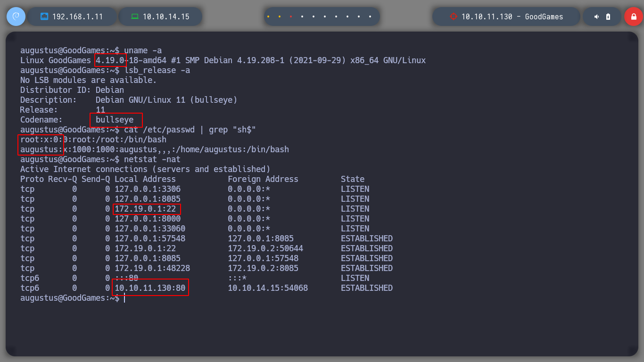644x362 pixels.
Task: Click the 'Codename:' label
Action: coord(41,120)
